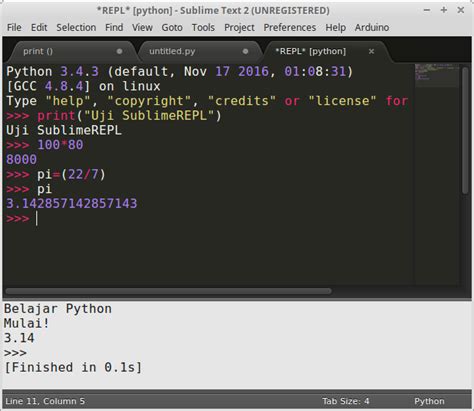Click the 3.142857142857143 result

[x=72, y=204]
